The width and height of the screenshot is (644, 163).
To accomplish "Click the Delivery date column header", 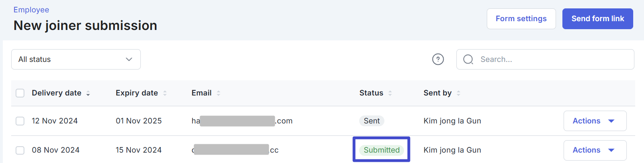I will pos(56,93).
